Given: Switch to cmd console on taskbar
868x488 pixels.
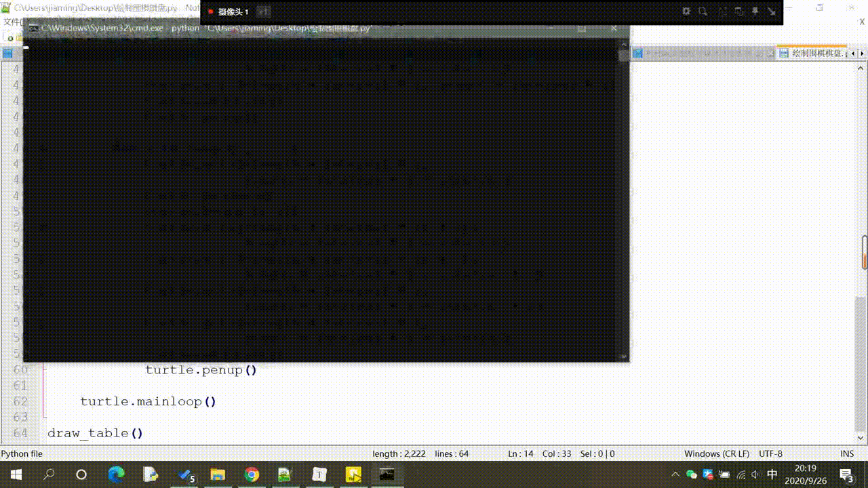Looking at the screenshot, I should (x=387, y=474).
